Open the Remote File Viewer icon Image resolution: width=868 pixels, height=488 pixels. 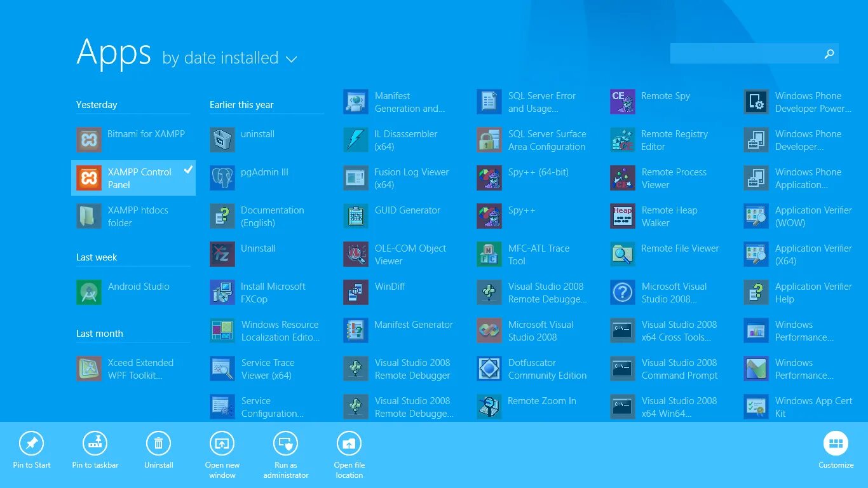click(x=623, y=254)
